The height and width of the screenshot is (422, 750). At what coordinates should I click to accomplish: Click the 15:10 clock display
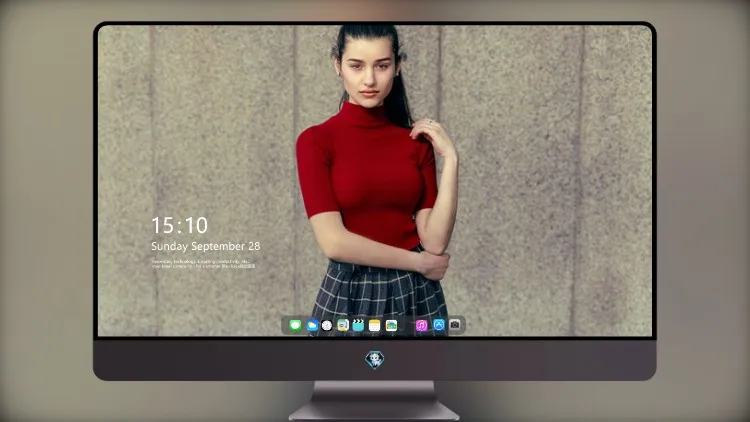pos(179,225)
